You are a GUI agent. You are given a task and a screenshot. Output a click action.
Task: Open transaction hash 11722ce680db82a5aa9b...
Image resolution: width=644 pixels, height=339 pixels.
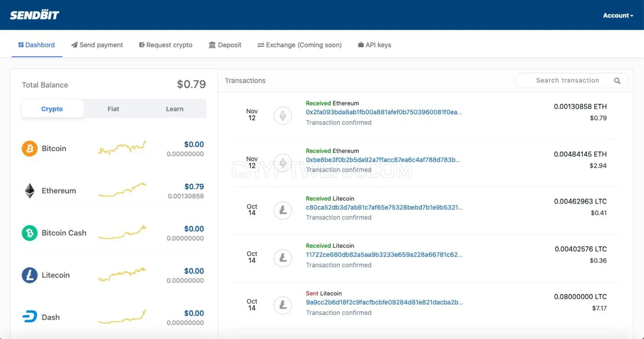click(384, 254)
